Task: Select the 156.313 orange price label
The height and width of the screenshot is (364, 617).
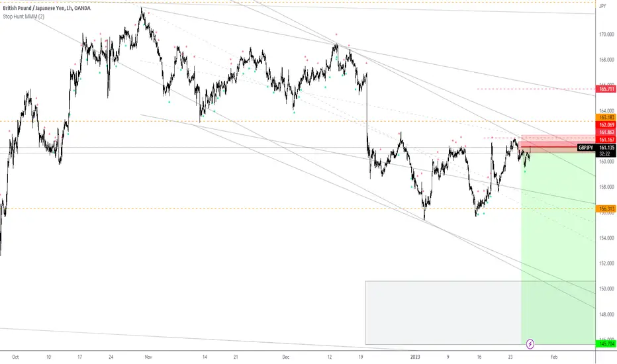Action: 607,209
